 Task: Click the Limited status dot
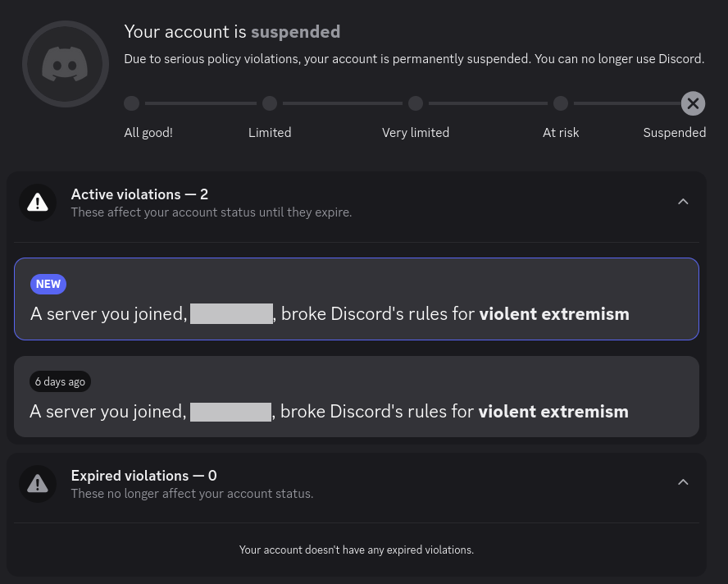[x=270, y=103]
